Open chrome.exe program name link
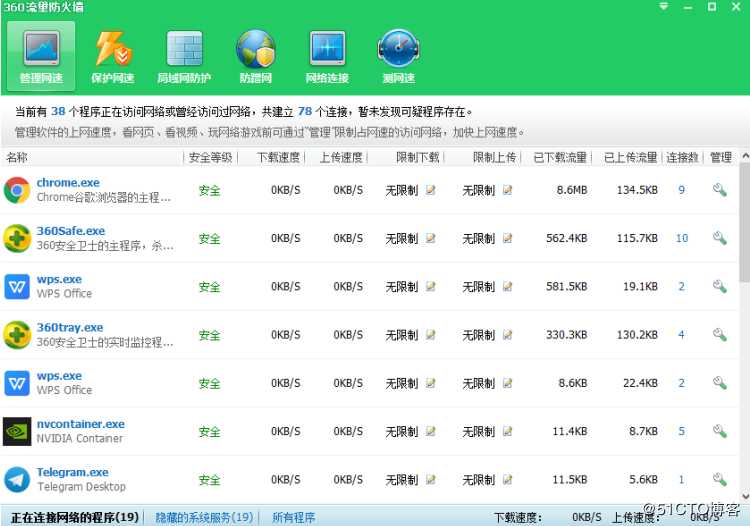750x526 pixels. pyautogui.click(x=68, y=183)
